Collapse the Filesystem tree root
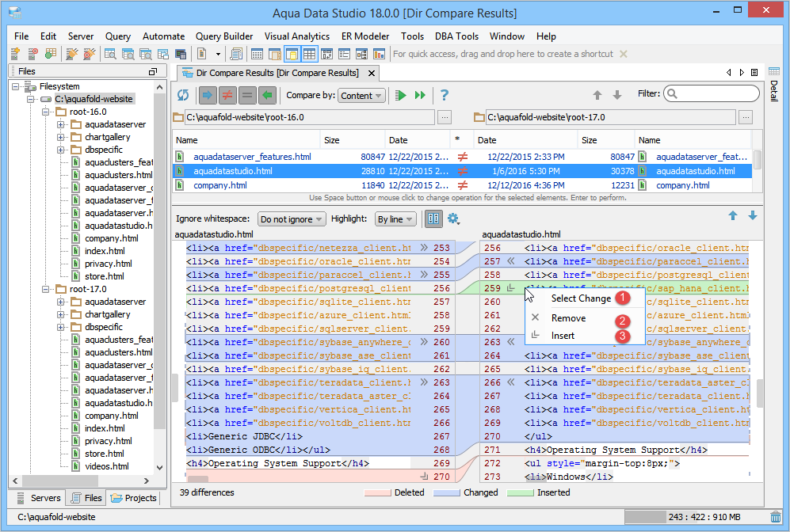790x532 pixels. tap(16, 86)
